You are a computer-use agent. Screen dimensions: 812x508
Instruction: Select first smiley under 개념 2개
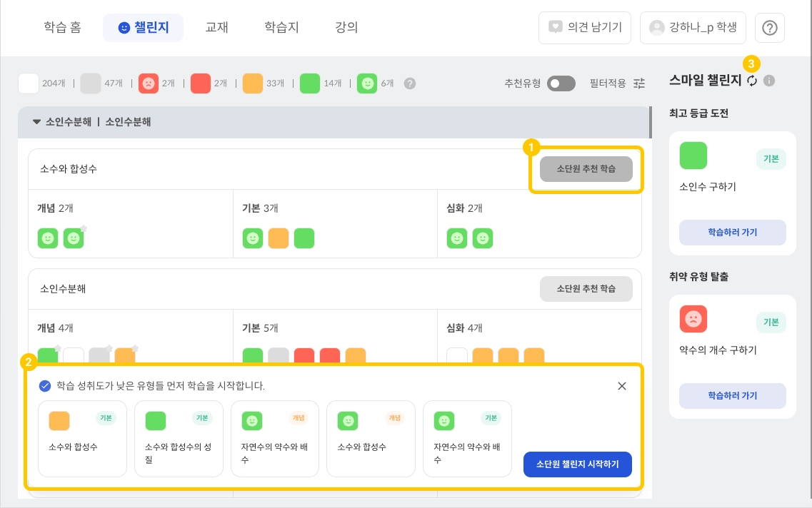pyautogui.click(x=48, y=238)
